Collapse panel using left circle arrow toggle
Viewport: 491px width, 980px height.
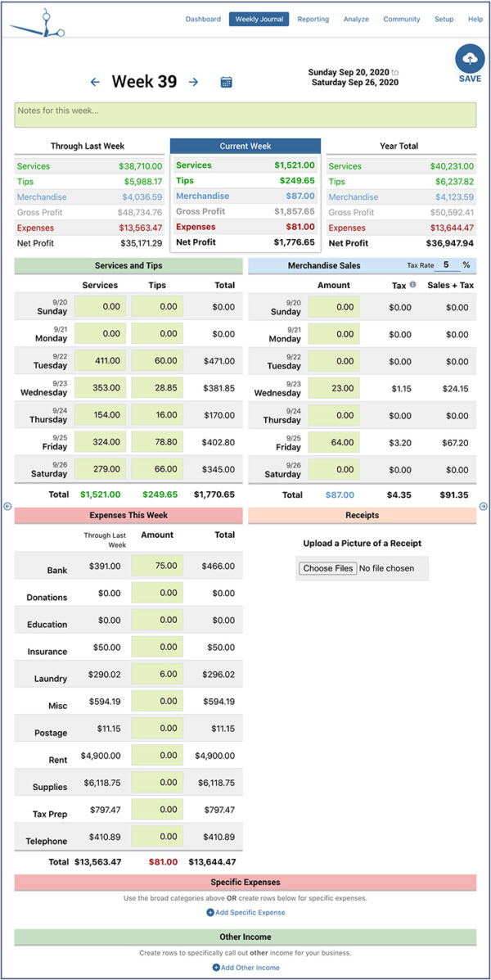[7, 506]
